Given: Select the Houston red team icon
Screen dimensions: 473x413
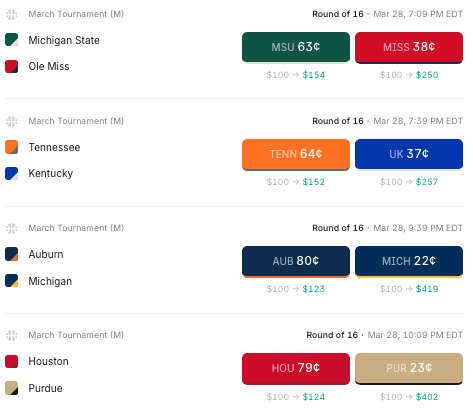Looking at the screenshot, I should pyautogui.click(x=12, y=361).
